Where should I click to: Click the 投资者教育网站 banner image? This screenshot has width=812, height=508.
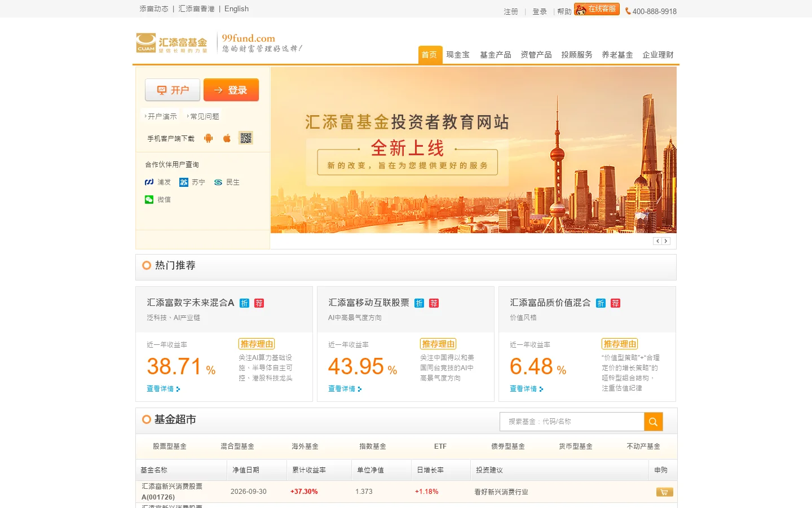click(474, 150)
